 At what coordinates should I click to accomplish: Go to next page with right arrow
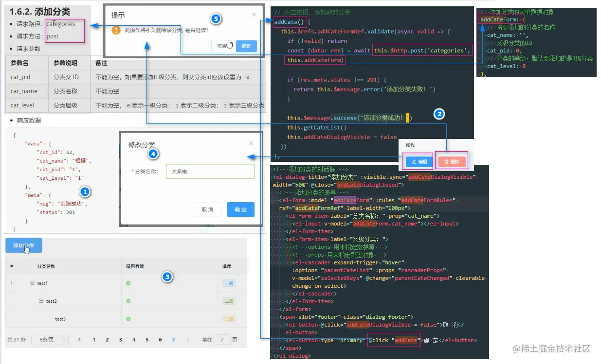point(187,340)
